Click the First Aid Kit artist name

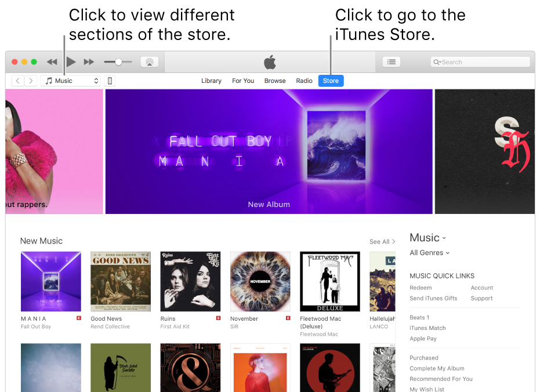point(175,326)
